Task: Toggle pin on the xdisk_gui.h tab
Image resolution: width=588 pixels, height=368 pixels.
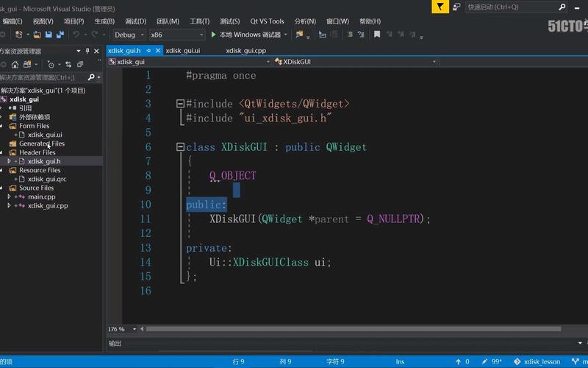Action: pyautogui.click(x=148, y=51)
